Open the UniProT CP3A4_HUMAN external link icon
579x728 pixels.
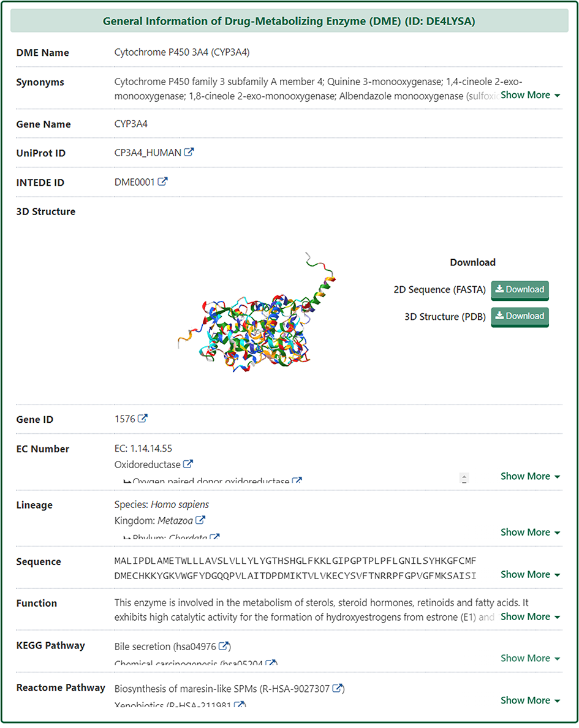[189, 152]
